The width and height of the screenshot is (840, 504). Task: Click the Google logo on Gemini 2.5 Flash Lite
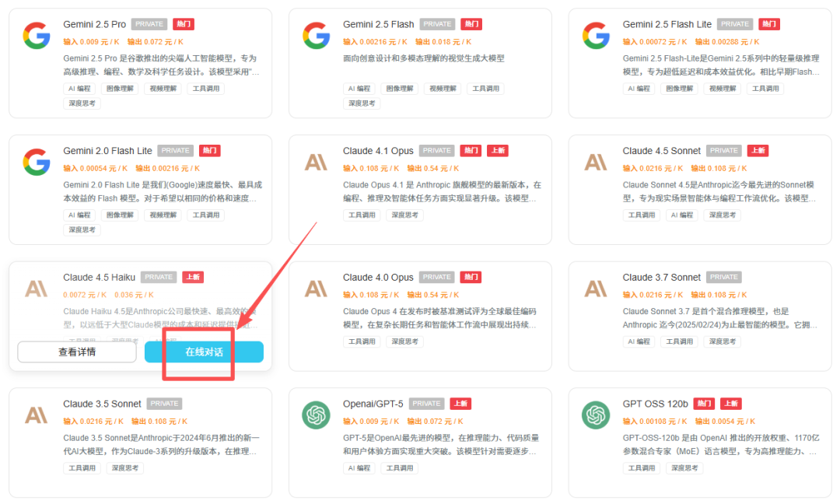pyautogui.click(x=596, y=36)
